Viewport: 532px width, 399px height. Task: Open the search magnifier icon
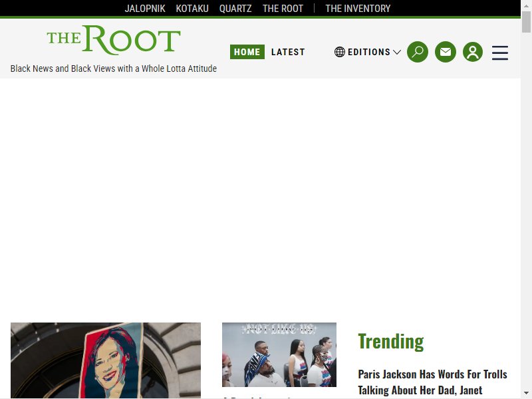418,52
